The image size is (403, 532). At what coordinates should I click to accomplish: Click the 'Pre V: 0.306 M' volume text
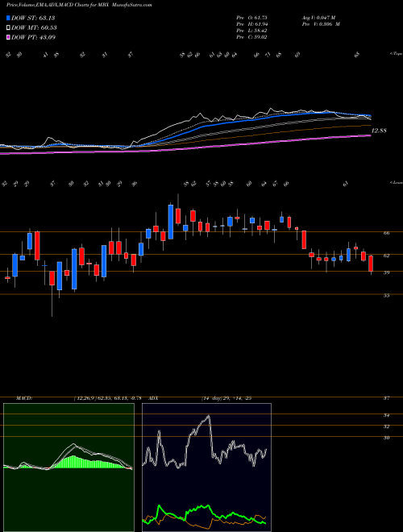321,24
